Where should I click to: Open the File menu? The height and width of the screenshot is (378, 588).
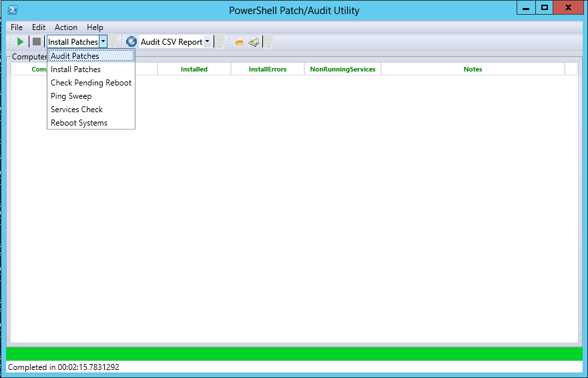[17, 27]
